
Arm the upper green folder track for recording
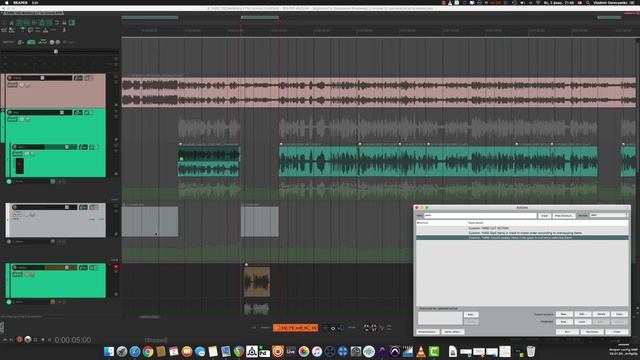[x=10, y=112]
